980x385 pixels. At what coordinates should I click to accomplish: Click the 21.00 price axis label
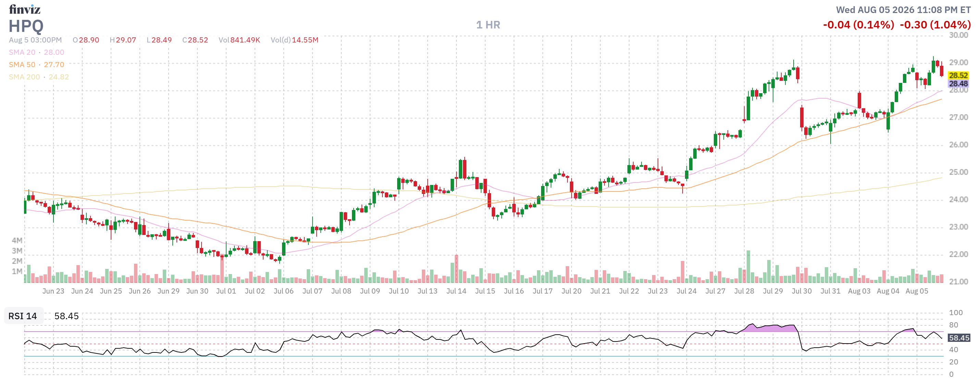(958, 282)
